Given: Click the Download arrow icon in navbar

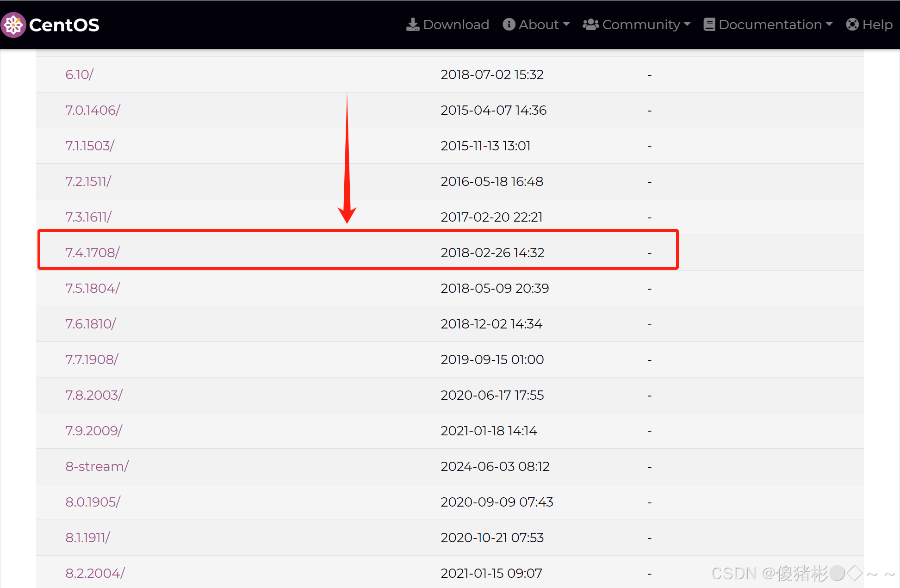Looking at the screenshot, I should (x=412, y=25).
